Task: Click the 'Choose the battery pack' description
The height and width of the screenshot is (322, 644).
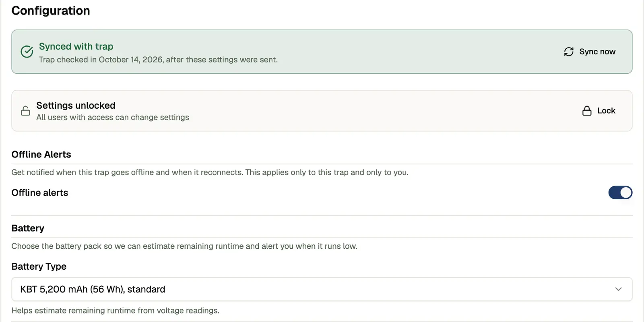Action: (x=184, y=246)
